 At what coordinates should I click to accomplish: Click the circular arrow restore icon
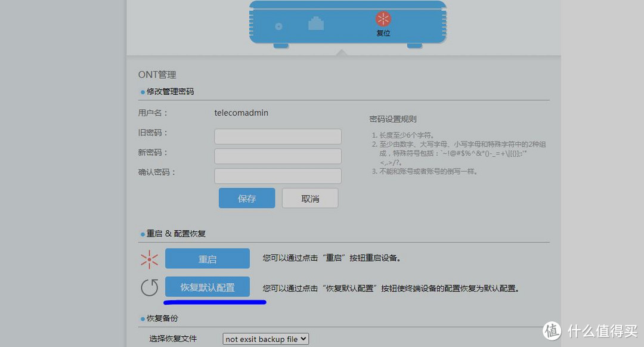coord(149,288)
